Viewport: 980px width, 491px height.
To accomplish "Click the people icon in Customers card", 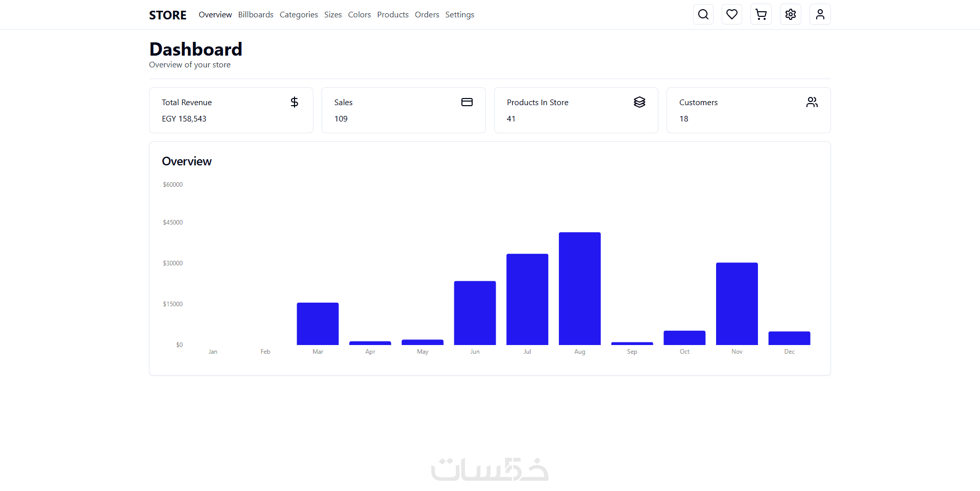I will pos(812,102).
